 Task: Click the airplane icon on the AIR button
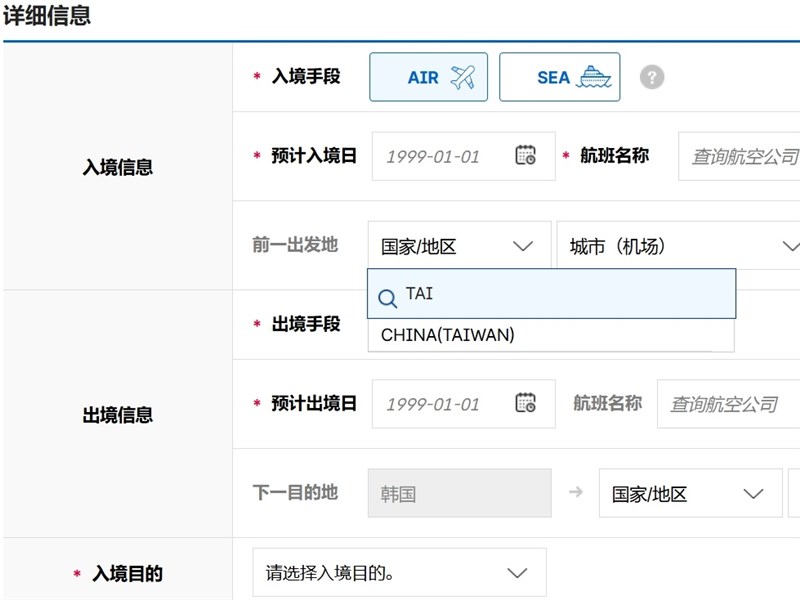[462, 77]
